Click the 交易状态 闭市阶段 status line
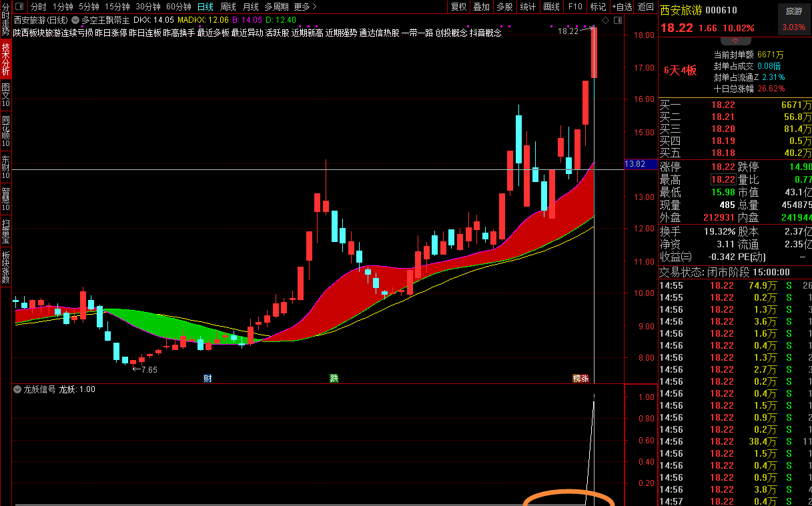812x506 pixels. click(x=725, y=272)
